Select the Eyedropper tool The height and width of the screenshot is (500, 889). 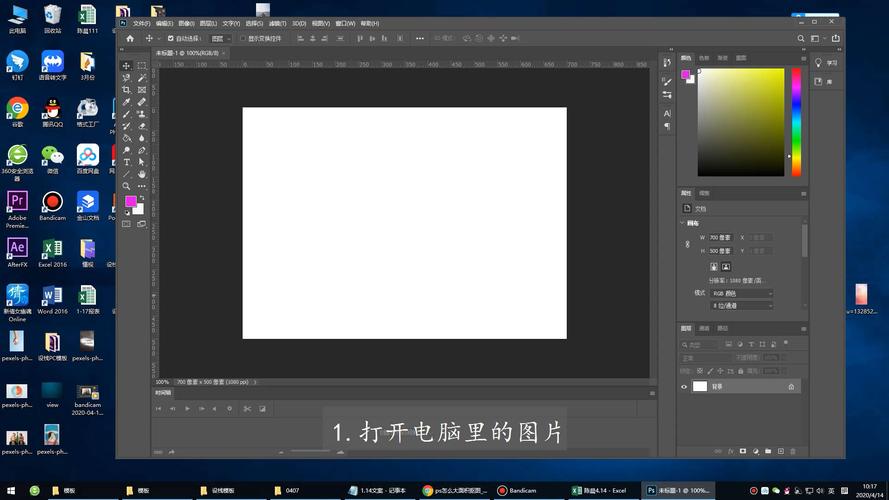(126, 102)
